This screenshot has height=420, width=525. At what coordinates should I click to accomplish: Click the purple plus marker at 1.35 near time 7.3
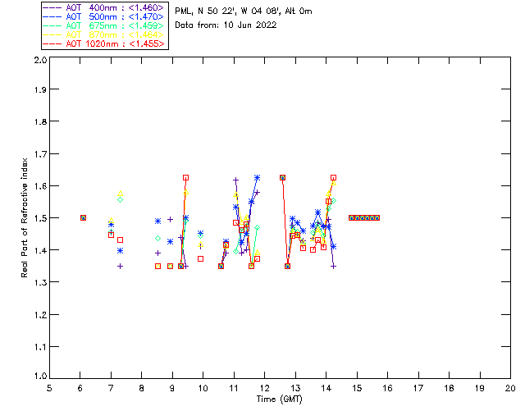121,267
